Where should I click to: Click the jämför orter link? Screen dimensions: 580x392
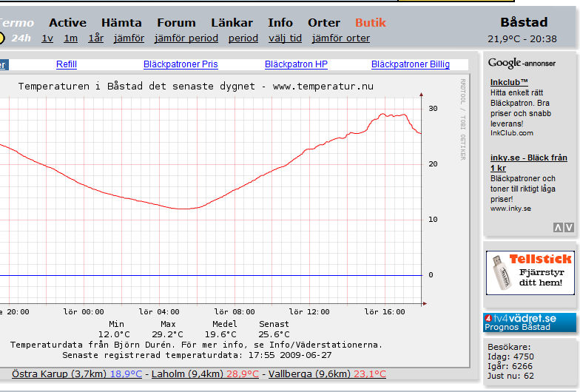coord(340,38)
